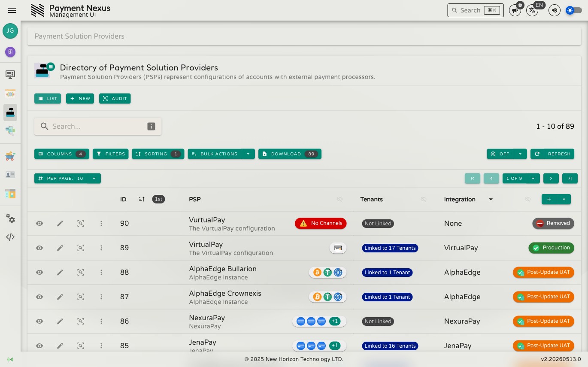Open the 1 OF 9 page selector
The width and height of the screenshot is (588, 367).
point(521,178)
